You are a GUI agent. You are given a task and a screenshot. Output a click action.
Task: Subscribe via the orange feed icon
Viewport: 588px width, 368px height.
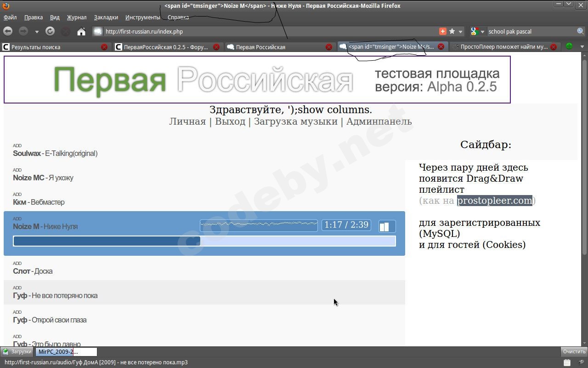point(443,31)
